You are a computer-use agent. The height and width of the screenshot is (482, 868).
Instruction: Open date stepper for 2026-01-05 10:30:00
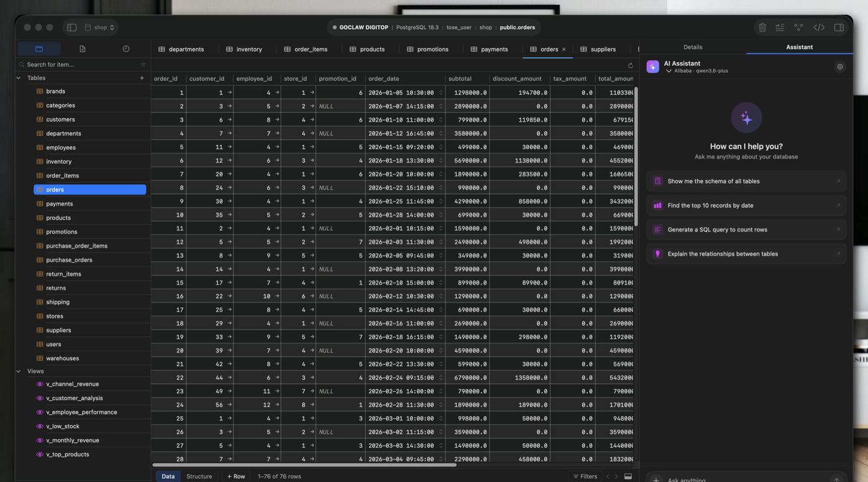pos(441,92)
